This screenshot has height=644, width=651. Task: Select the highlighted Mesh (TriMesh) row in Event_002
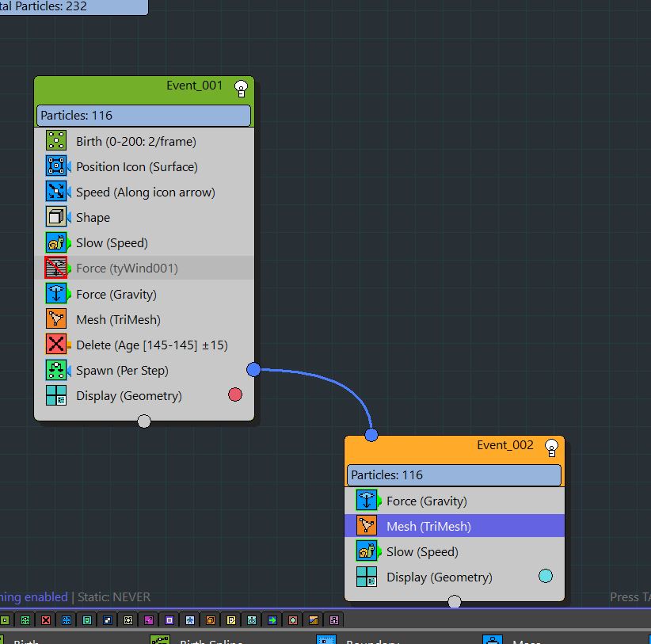coord(455,526)
